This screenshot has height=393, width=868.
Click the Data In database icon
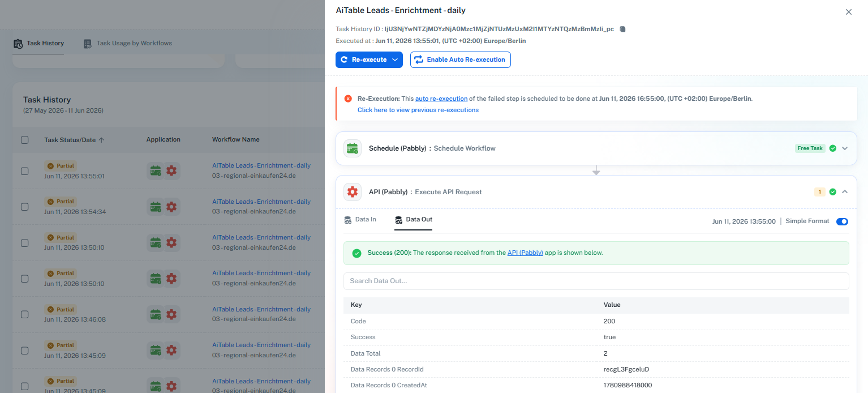pyautogui.click(x=348, y=220)
